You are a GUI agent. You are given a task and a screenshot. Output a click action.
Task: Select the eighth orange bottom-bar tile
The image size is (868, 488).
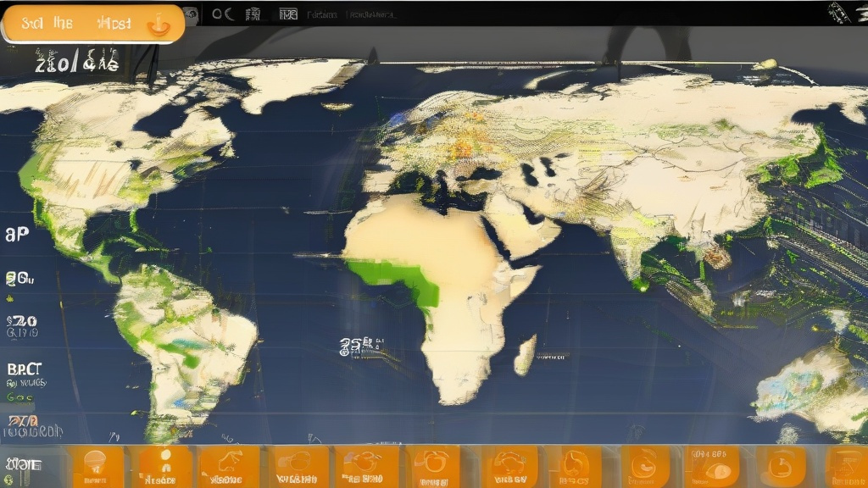(574, 467)
